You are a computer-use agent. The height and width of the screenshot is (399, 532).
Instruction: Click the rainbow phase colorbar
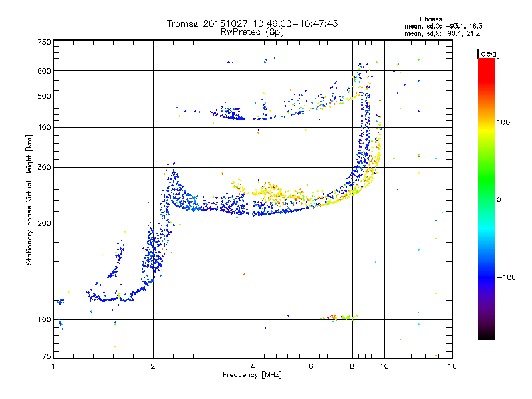(487, 199)
